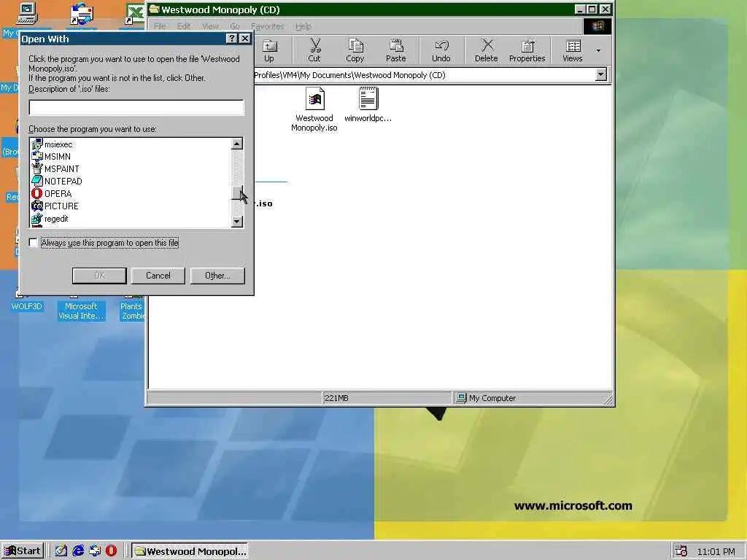Click the program list scroll down arrow
This screenshot has height=560, width=747.
(x=237, y=222)
